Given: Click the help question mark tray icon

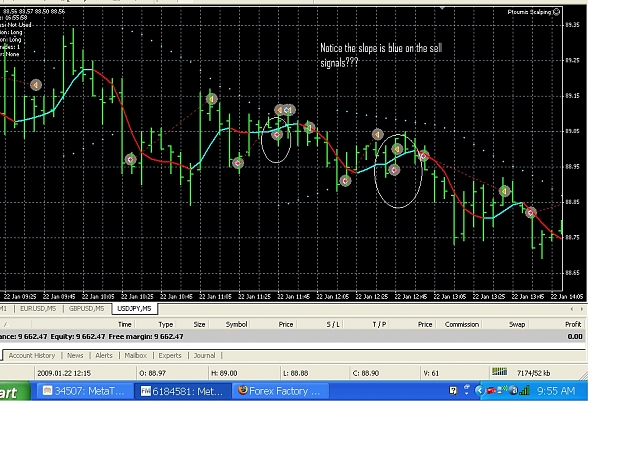Looking at the screenshot, I should coord(452,391).
